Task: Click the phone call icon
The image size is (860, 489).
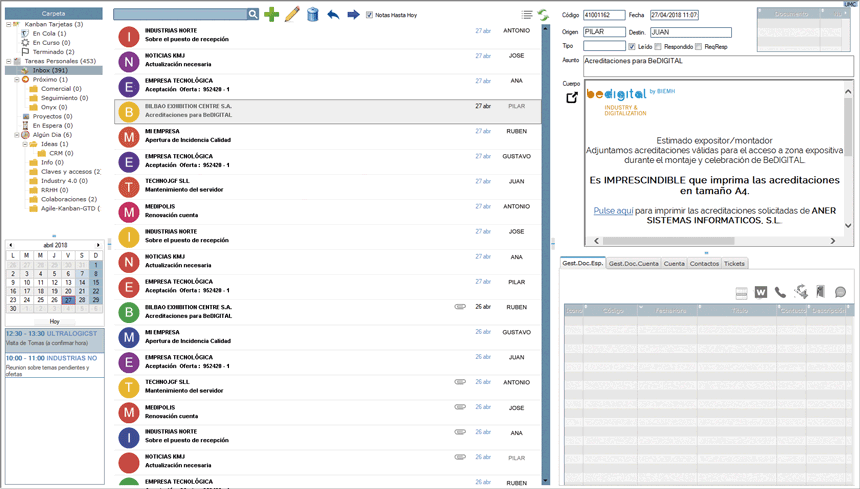Action: click(780, 292)
